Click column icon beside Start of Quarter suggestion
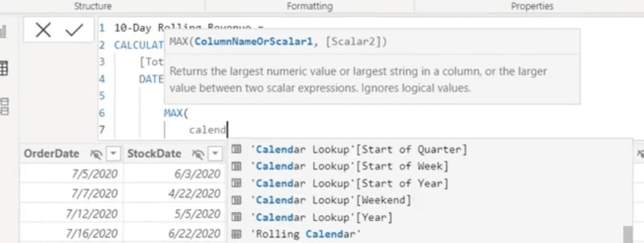This screenshot has height=243, width=644. pyautogui.click(x=236, y=149)
